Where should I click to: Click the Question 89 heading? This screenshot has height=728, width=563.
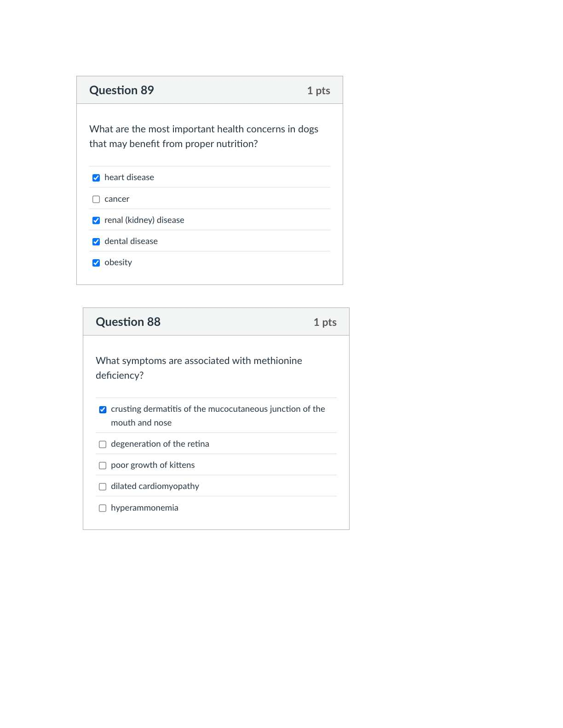click(x=121, y=91)
